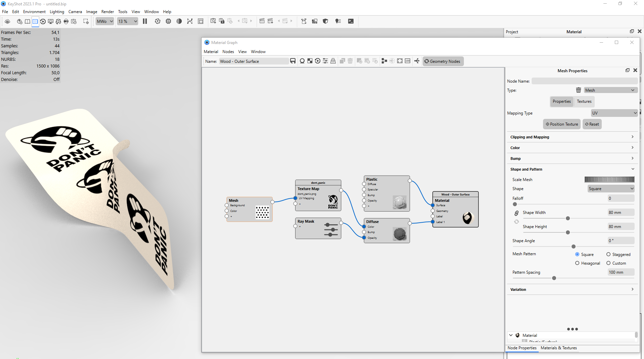The width and height of the screenshot is (644, 359).
Task: Expand the Clipping and Mapping section
Action: tap(572, 137)
